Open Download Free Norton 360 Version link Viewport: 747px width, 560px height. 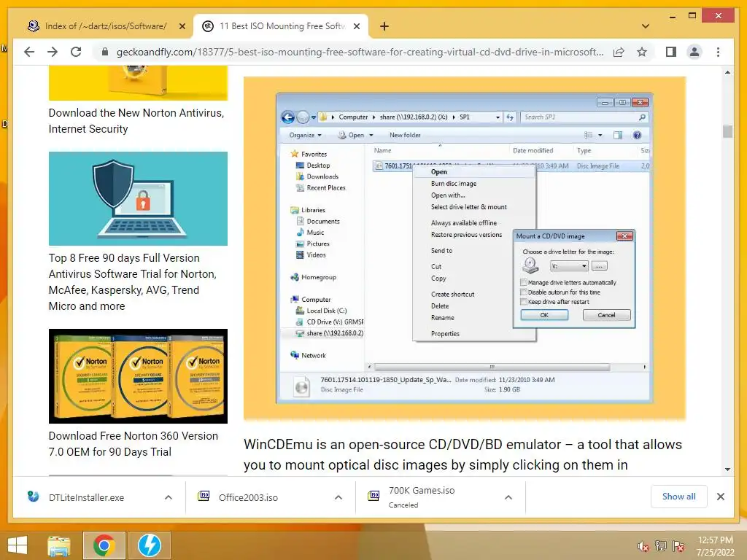pyautogui.click(x=133, y=444)
